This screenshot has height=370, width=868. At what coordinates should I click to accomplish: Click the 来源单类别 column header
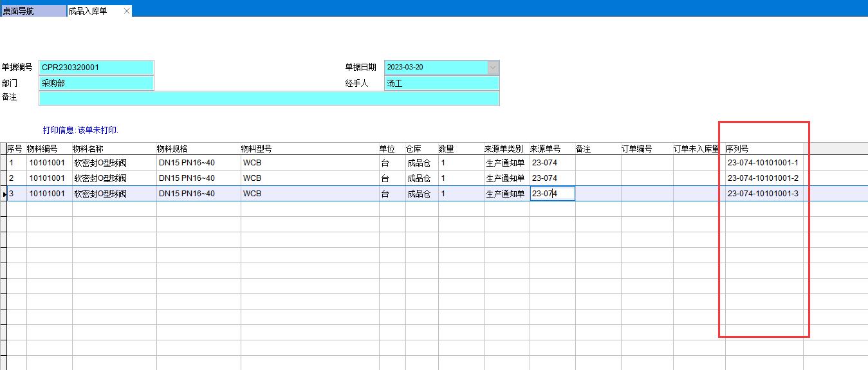click(506, 149)
